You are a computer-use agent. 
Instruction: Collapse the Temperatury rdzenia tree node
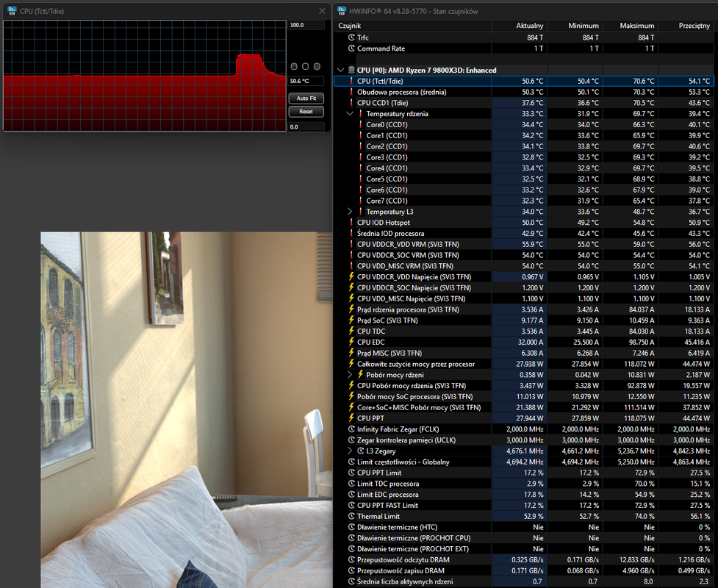(350, 114)
